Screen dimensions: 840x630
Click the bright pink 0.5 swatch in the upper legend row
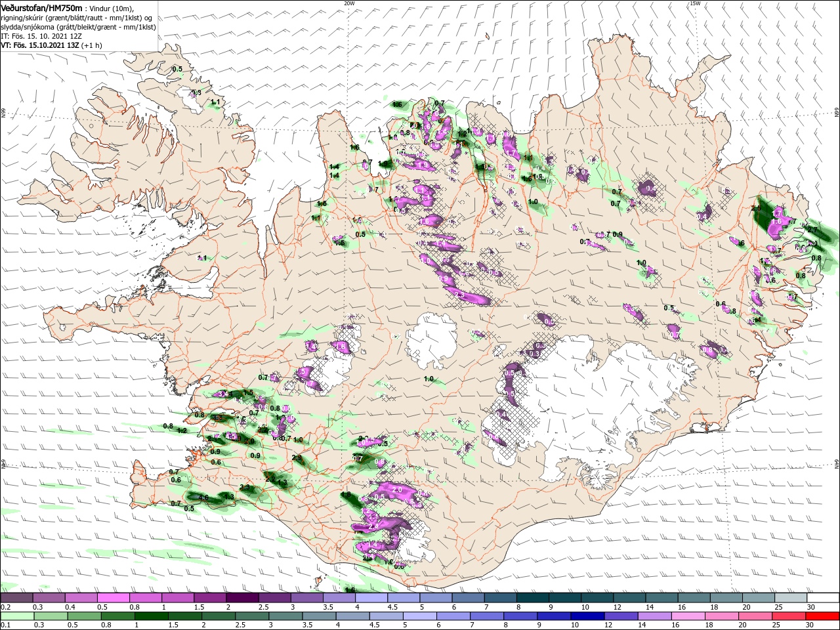[113, 598]
